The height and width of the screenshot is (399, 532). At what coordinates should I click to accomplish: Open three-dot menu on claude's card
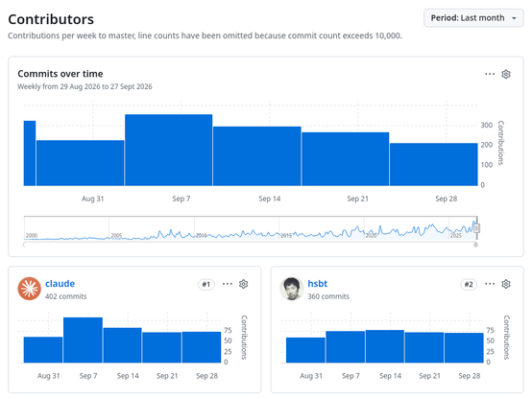(x=228, y=284)
